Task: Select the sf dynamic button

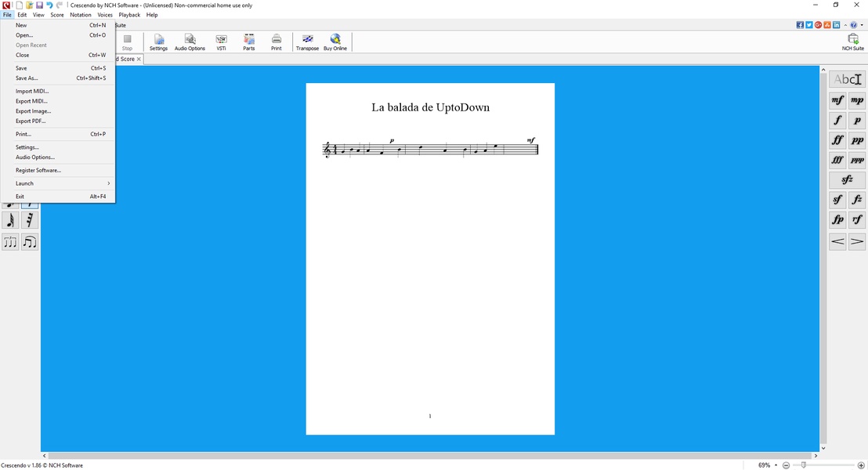Action: pyautogui.click(x=837, y=200)
